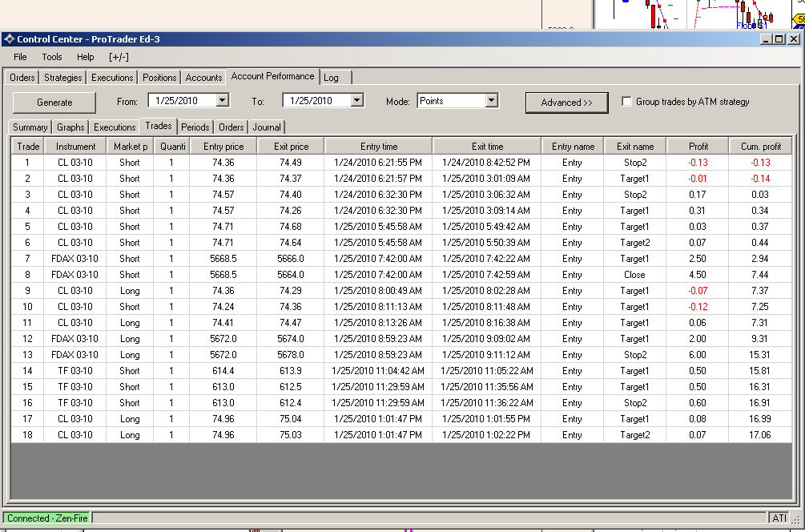The image size is (805, 532).
Task: Open the Periods sub-tab
Action: pos(195,127)
